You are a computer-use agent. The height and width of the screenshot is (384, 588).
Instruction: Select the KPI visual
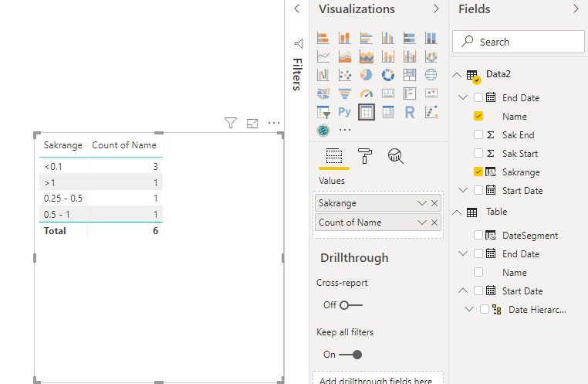(431, 93)
